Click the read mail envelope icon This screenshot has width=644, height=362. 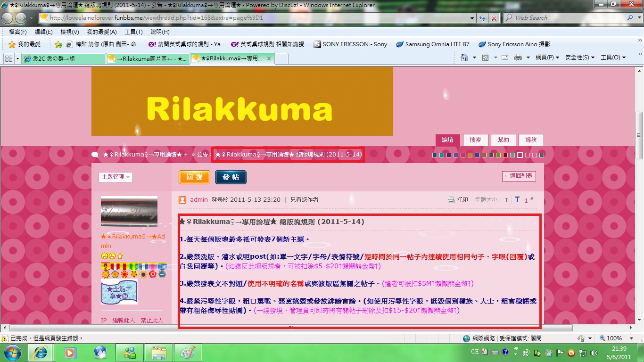tap(504, 58)
